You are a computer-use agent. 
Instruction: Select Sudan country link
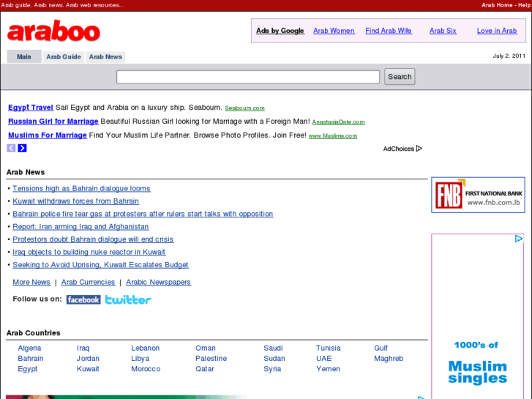point(274,358)
